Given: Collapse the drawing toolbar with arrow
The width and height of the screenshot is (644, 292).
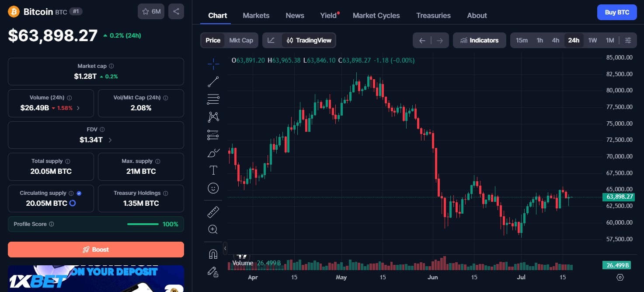Looking at the screenshot, I should [x=225, y=248].
